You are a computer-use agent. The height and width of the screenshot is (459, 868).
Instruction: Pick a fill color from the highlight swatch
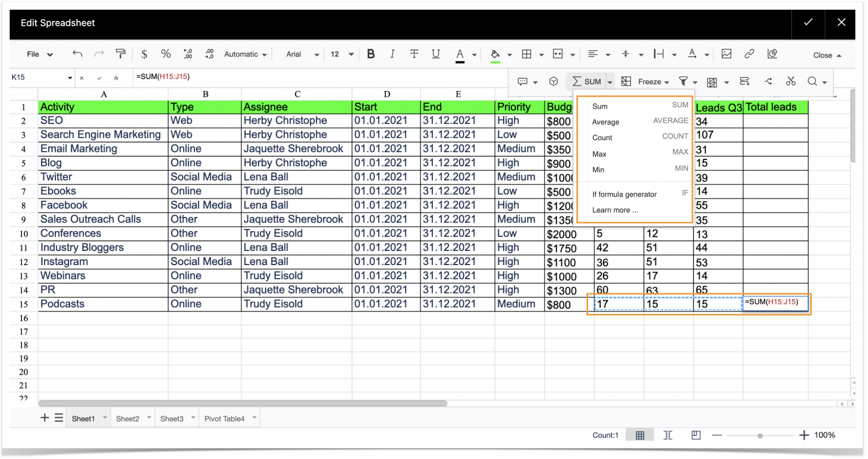(x=496, y=54)
